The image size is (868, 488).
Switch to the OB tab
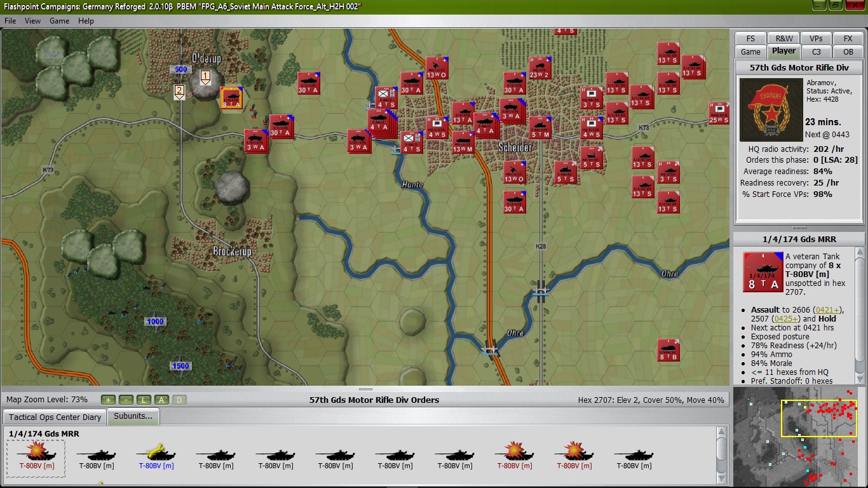click(848, 51)
